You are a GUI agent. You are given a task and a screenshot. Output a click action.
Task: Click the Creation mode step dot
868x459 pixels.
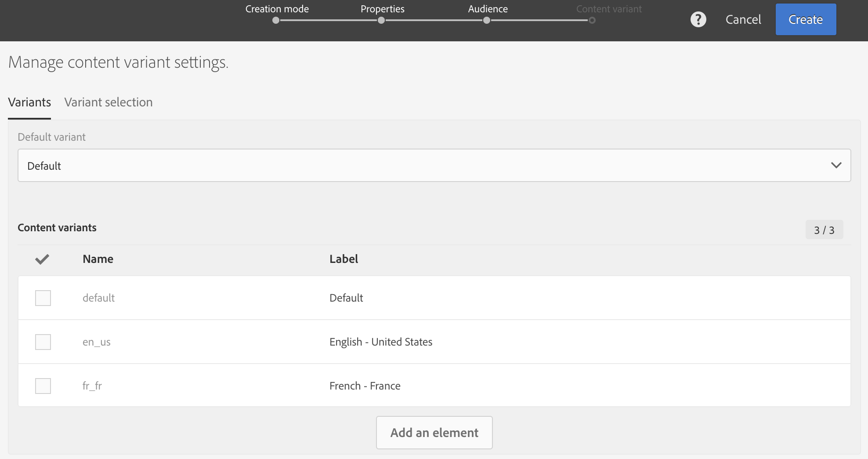pos(275,20)
